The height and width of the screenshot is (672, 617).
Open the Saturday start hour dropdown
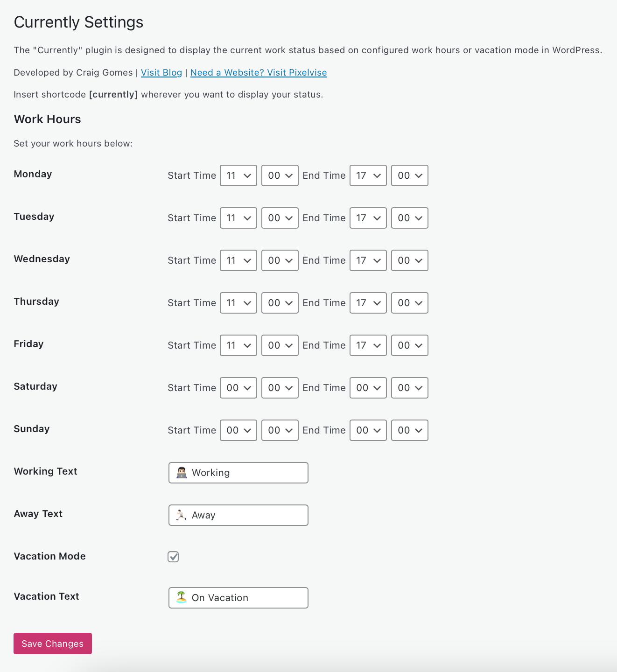(238, 388)
